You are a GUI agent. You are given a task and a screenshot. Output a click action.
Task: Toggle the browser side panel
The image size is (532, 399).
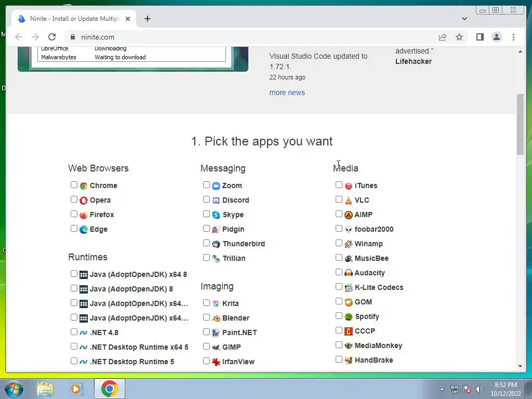(x=480, y=37)
